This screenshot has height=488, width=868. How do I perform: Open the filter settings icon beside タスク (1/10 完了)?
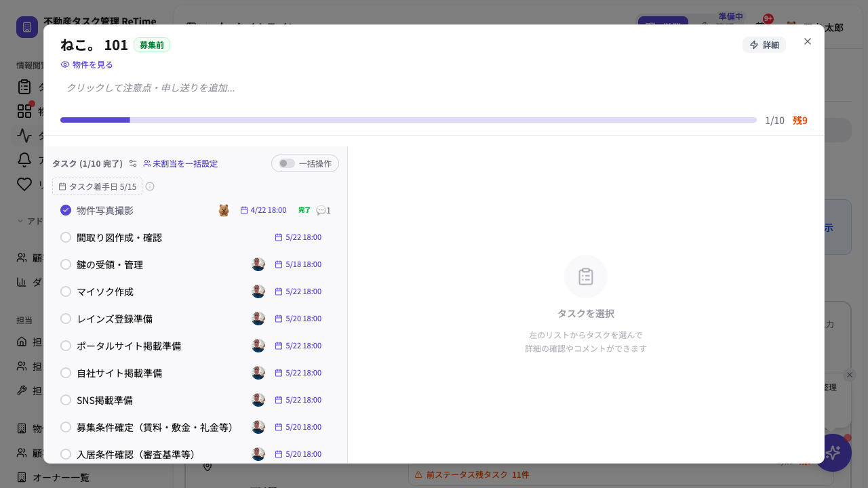point(133,163)
